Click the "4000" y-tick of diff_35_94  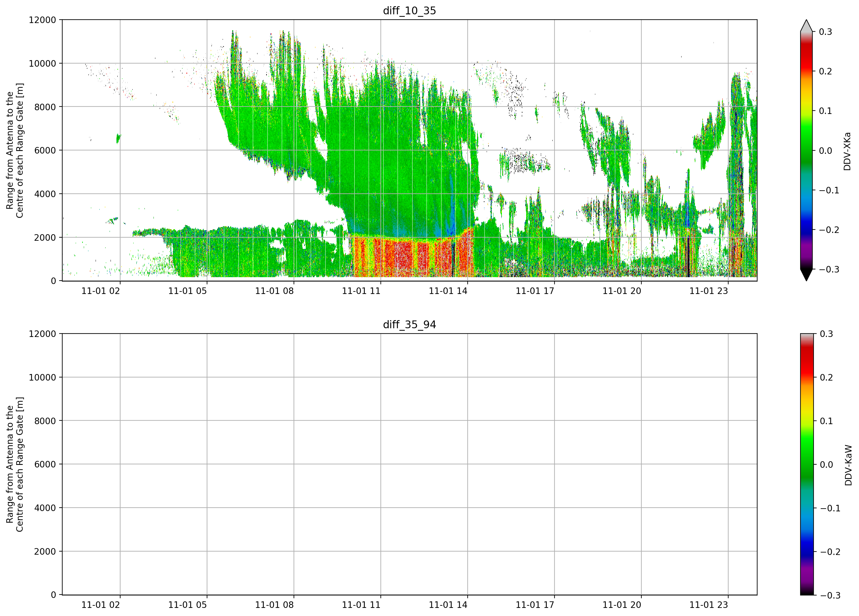[x=45, y=508]
